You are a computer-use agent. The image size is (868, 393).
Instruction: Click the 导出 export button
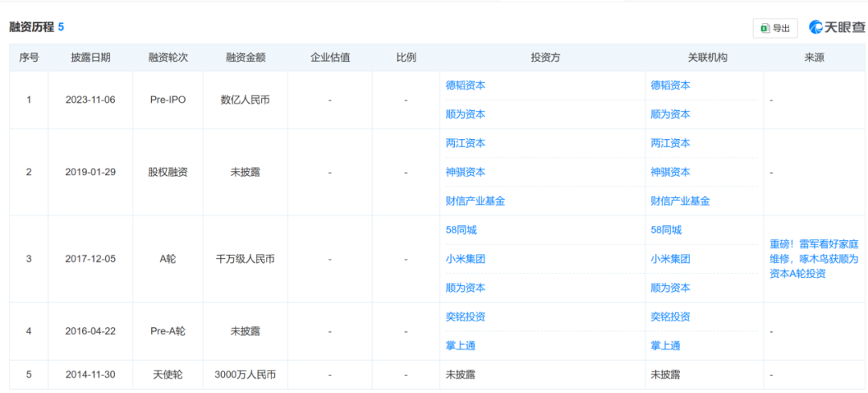coord(775,28)
